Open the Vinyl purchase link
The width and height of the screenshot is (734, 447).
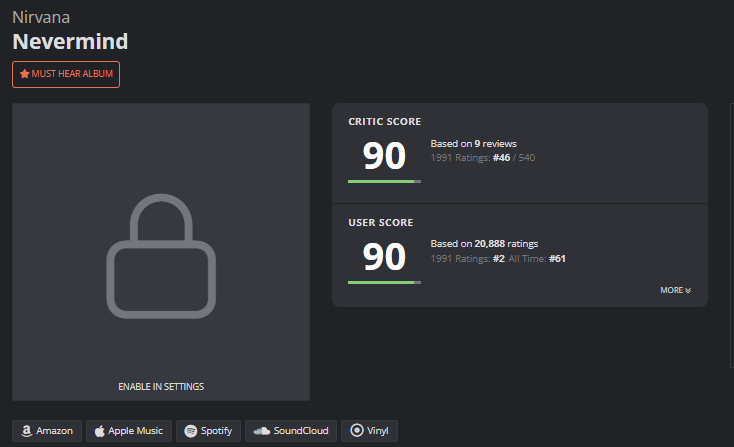[369, 431]
